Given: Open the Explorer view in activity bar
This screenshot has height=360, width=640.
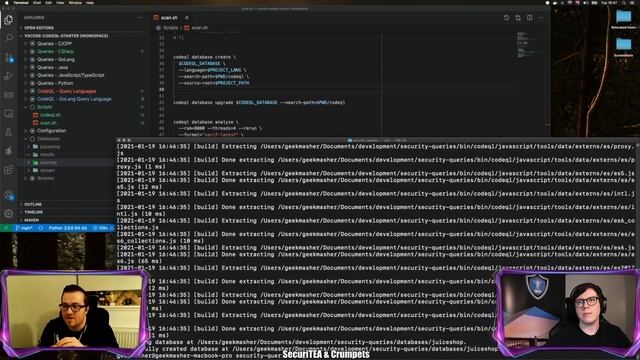Looking at the screenshot, I should tap(9, 20).
